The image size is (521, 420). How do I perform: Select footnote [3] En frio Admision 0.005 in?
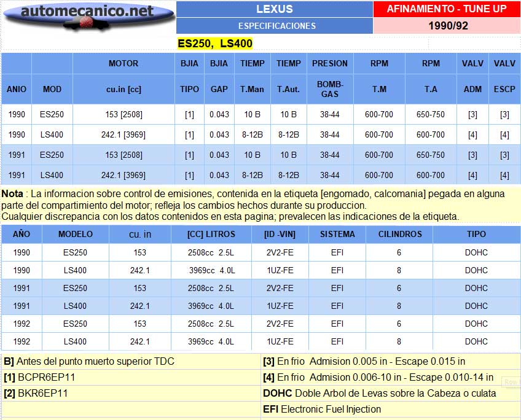(x=364, y=361)
